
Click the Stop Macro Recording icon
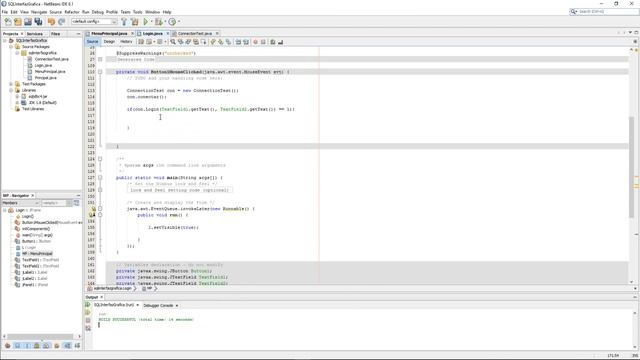click(263, 42)
